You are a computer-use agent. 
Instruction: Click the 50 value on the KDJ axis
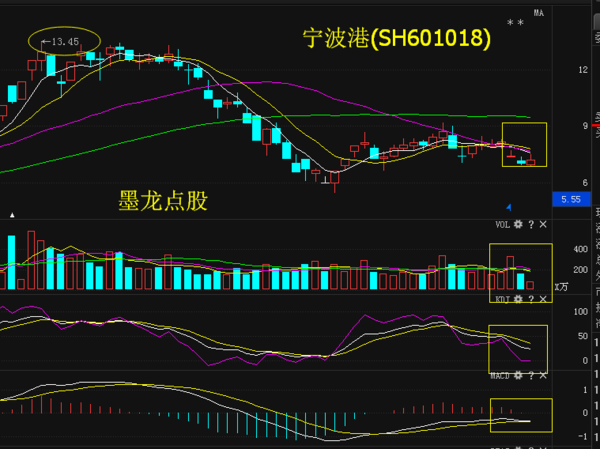pos(583,336)
